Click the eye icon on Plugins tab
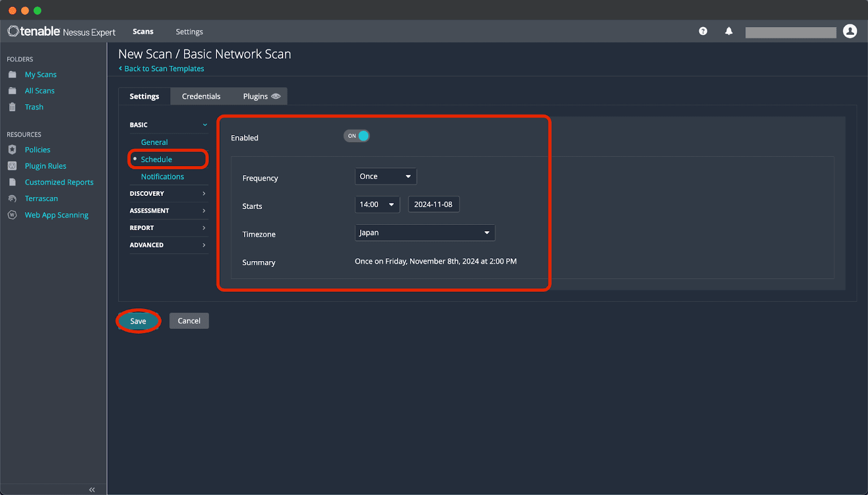868x495 pixels. [276, 96]
